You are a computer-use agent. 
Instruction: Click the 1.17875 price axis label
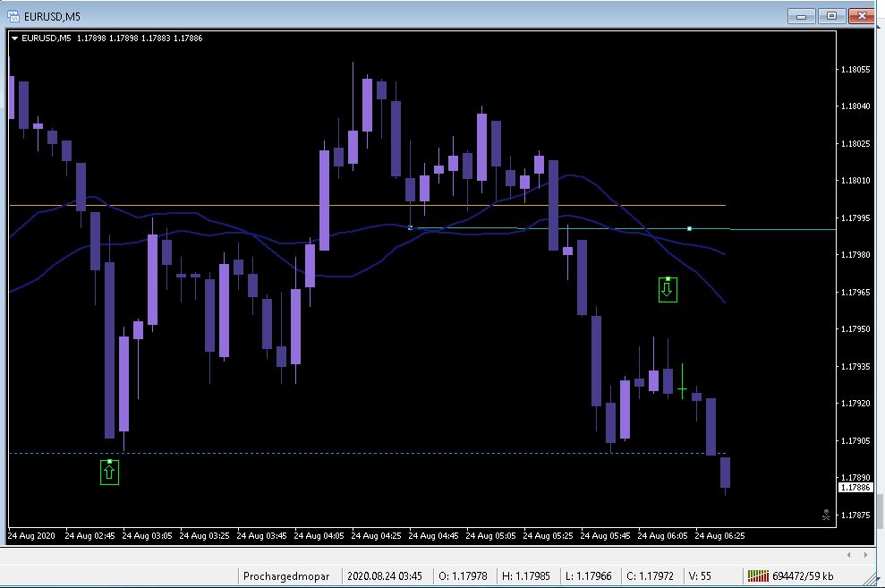pos(855,516)
